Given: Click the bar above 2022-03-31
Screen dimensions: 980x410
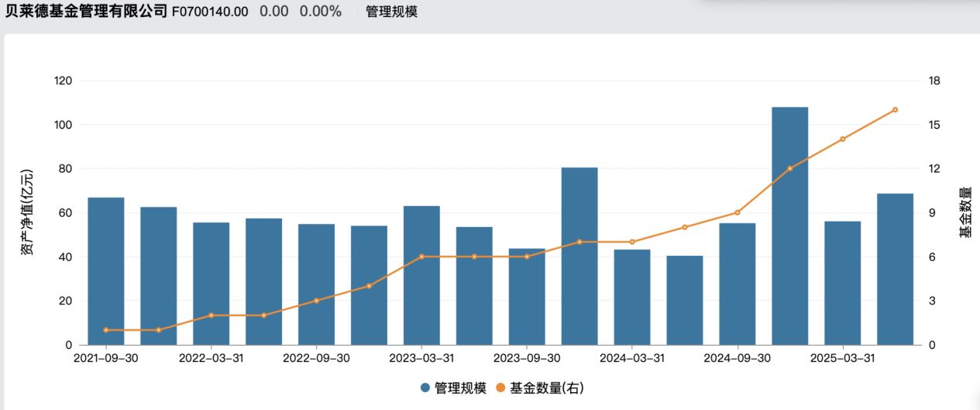Looking at the screenshot, I should click(211, 283).
